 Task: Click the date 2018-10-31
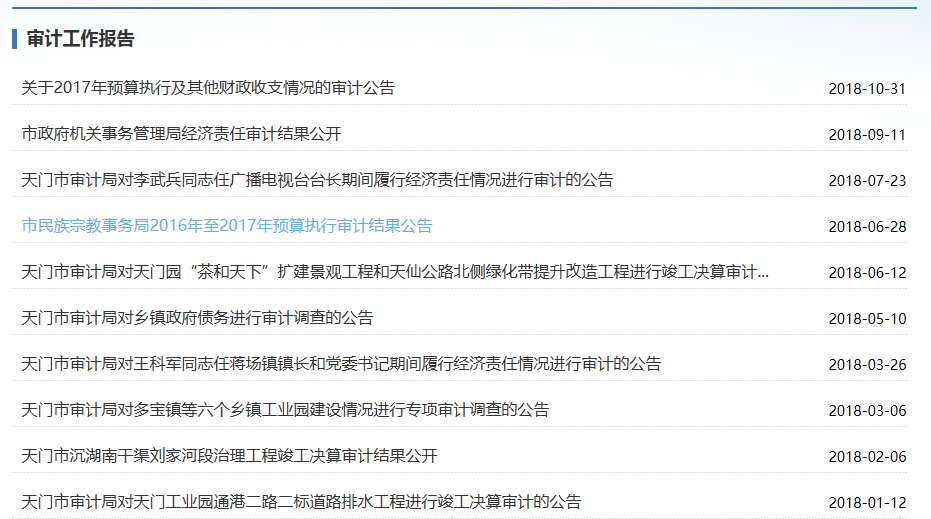pos(867,89)
